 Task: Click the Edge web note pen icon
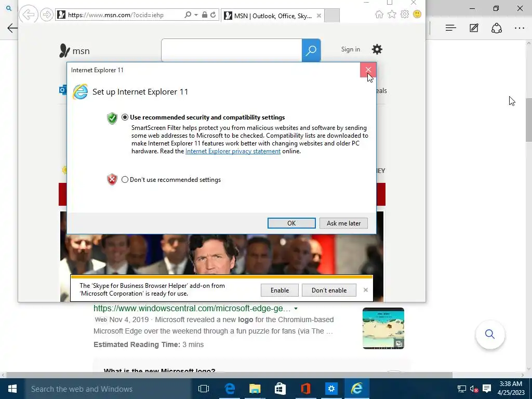pyautogui.click(x=474, y=28)
